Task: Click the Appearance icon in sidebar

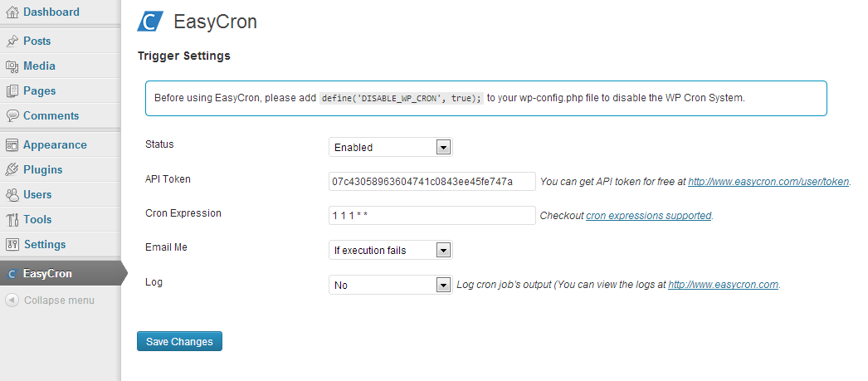Action: 12,145
